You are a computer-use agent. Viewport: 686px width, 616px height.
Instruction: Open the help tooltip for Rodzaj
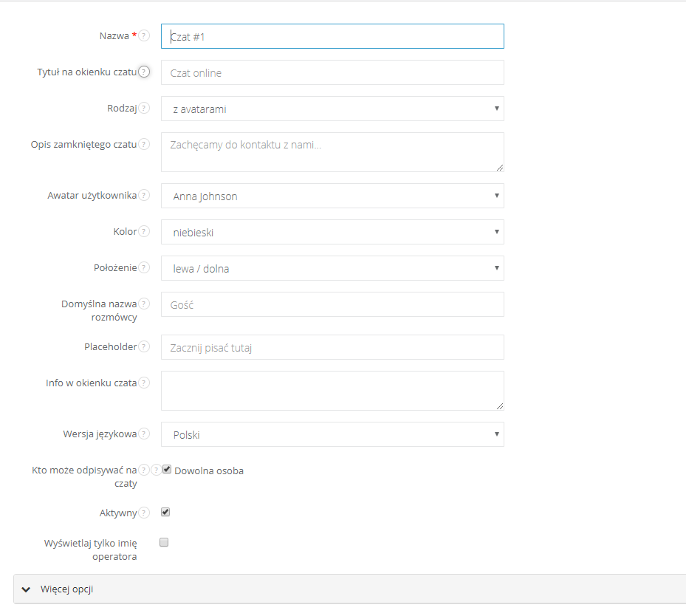[x=144, y=108]
